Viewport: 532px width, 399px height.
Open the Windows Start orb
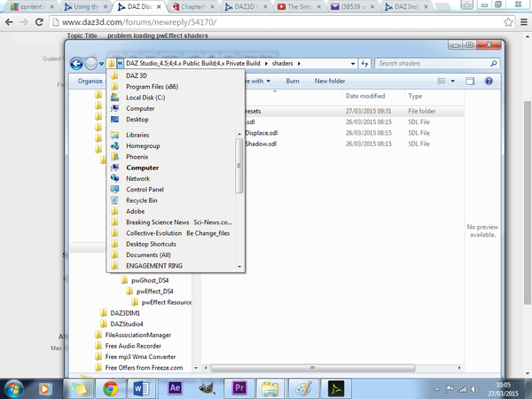[x=13, y=388]
